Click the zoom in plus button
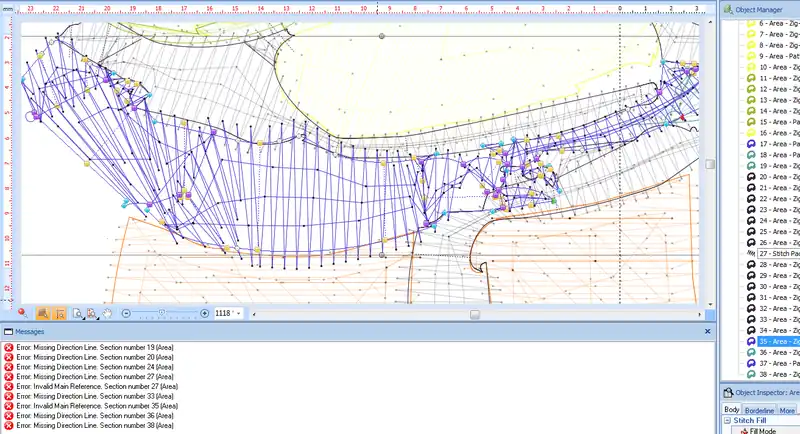800x434 pixels. click(x=205, y=313)
